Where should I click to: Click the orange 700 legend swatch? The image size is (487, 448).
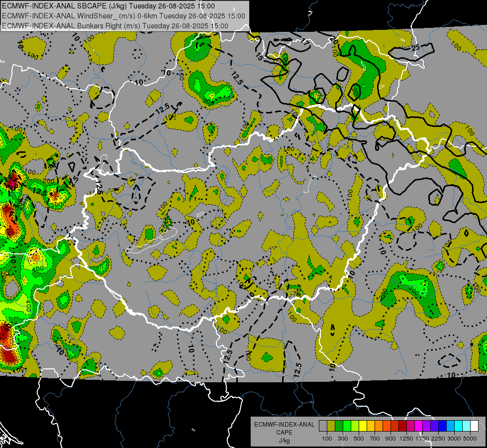click(379, 426)
